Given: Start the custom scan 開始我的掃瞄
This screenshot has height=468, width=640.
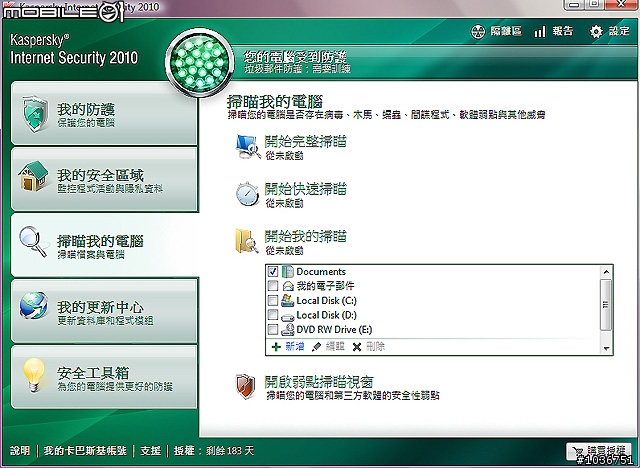Looking at the screenshot, I should (x=305, y=236).
